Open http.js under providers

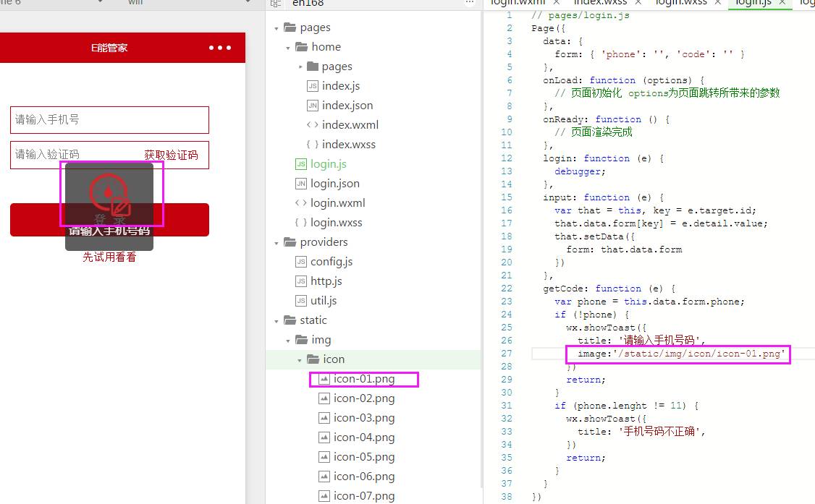pos(326,281)
